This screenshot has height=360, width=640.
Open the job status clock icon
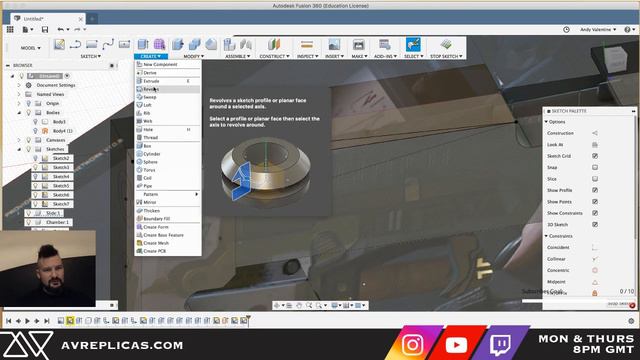566,29
